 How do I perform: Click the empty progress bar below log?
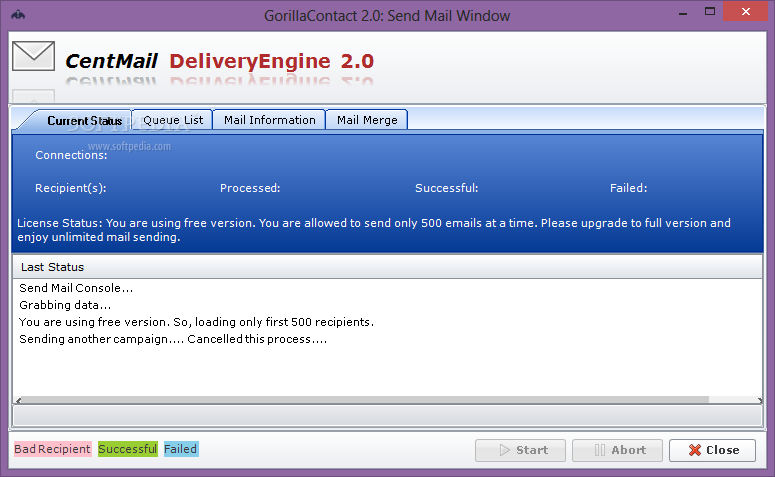(x=387, y=416)
